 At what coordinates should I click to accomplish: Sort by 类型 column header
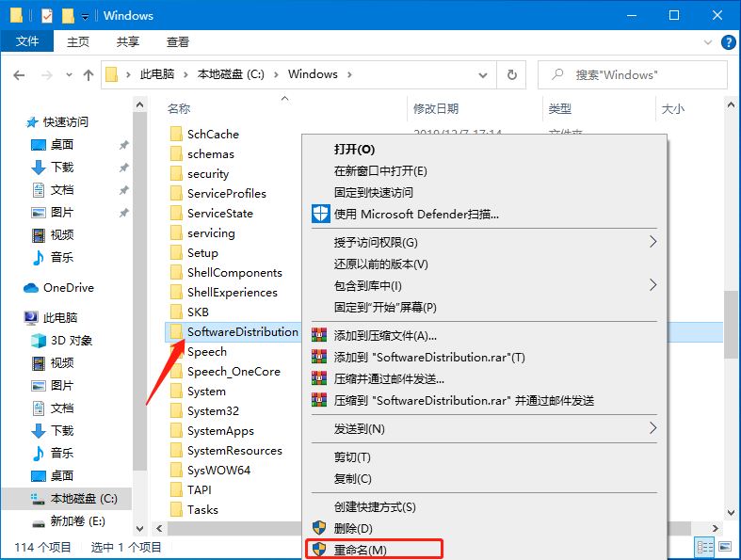[x=560, y=108]
